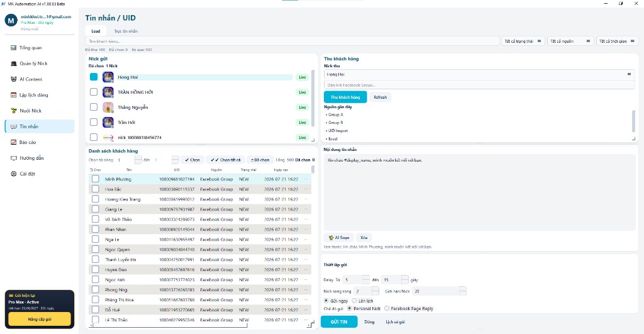Click Chọn từ dòng start stepper
The height and width of the screenshot is (334, 644).
(x=138, y=160)
